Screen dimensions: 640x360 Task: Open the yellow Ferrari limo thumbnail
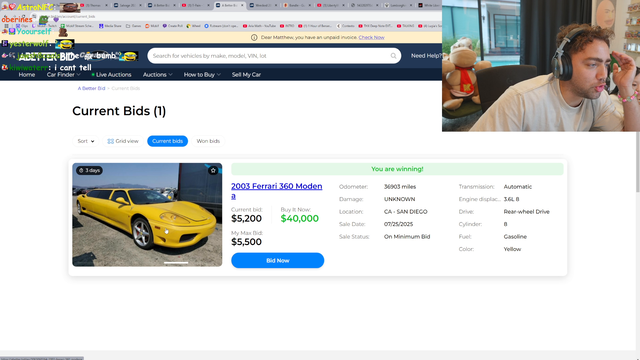(x=147, y=215)
